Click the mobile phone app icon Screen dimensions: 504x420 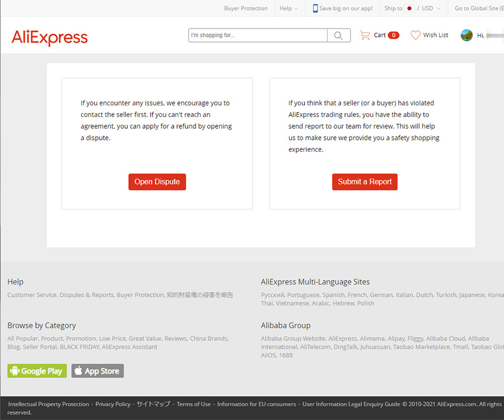click(315, 8)
